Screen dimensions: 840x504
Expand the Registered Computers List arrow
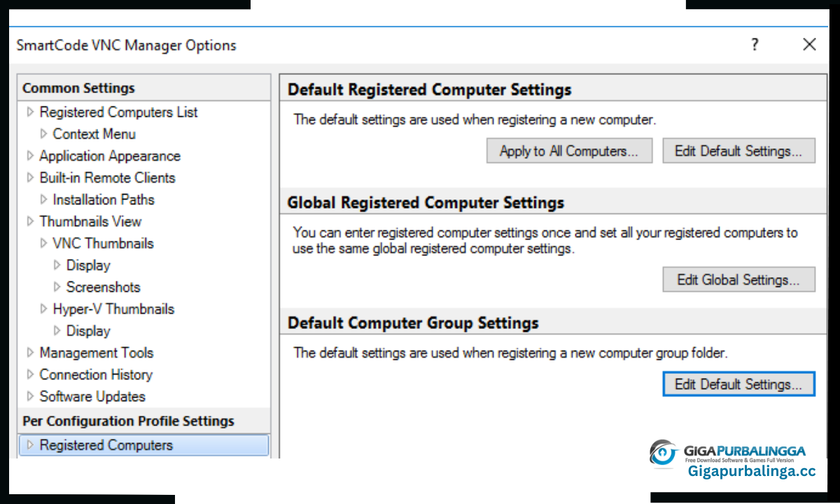click(x=30, y=112)
